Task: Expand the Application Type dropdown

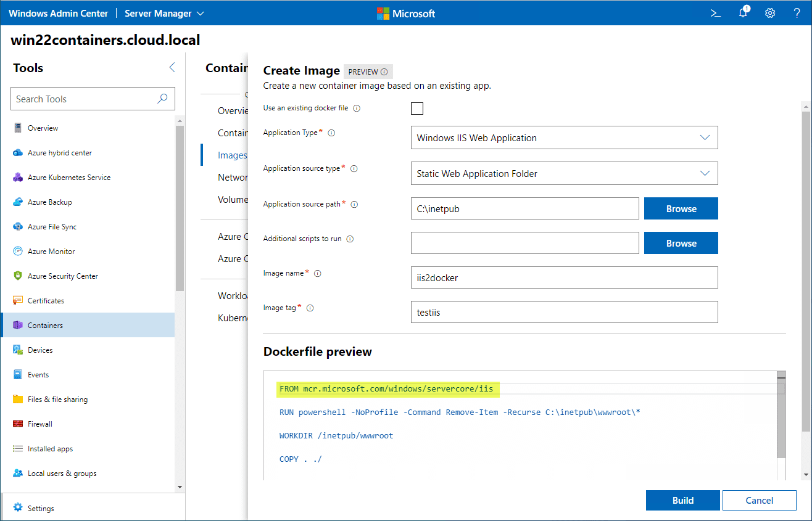Action: click(564, 138)
